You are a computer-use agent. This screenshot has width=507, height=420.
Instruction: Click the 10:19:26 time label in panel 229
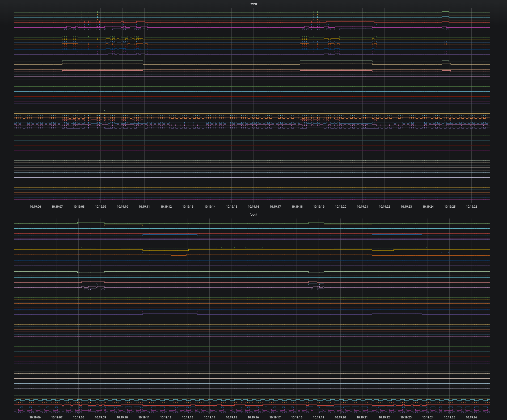[471, 417]
